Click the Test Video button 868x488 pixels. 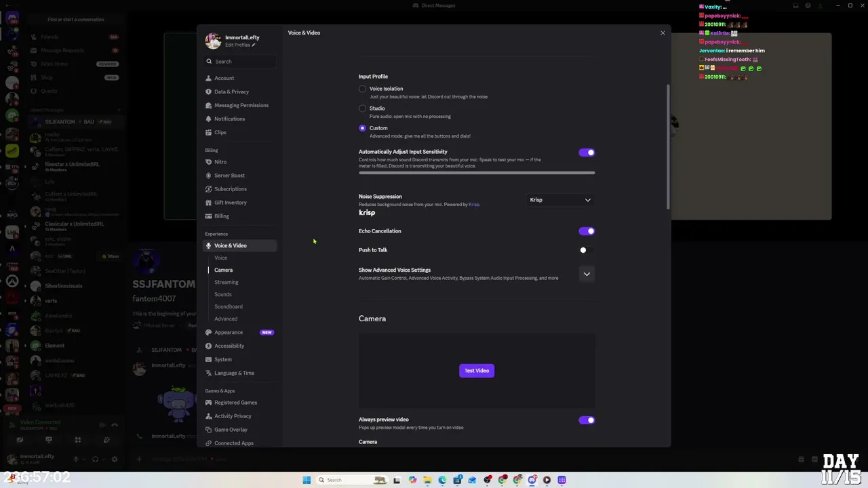(477, 371)
